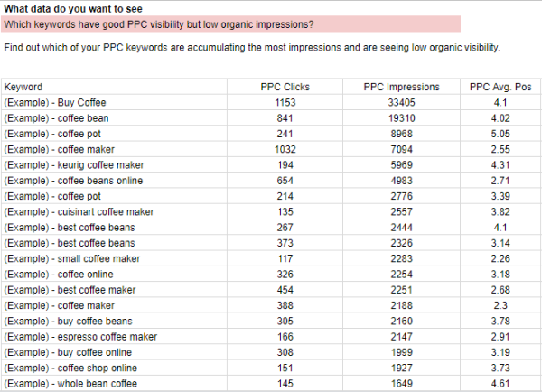Select the espresso coffee maker row keyword

[114, 336]
